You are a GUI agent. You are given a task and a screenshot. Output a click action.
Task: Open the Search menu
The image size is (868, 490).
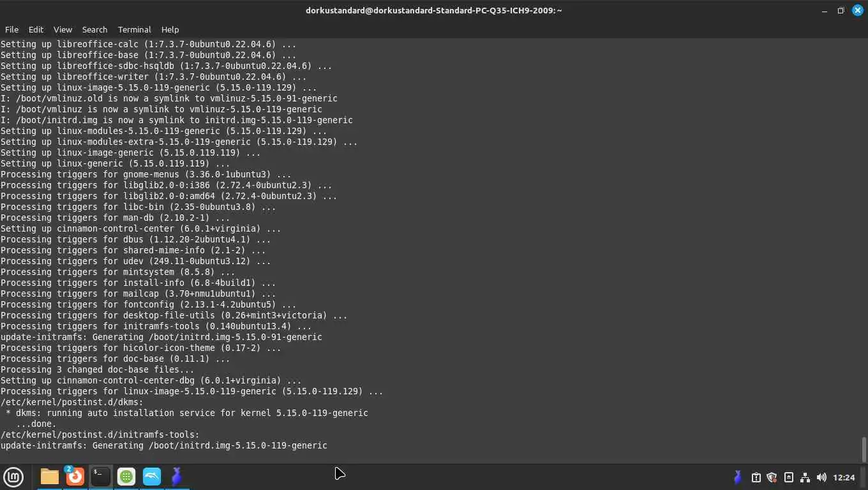[94, 29]
